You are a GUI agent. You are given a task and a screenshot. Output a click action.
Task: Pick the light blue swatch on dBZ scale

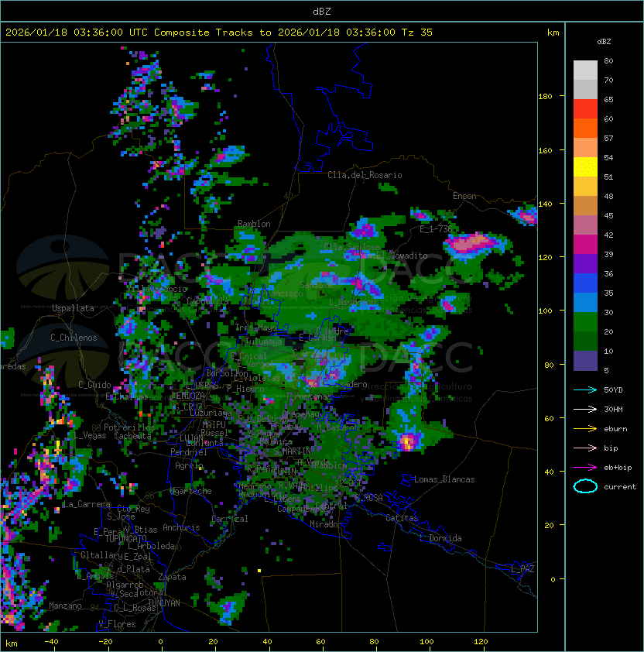585,302
